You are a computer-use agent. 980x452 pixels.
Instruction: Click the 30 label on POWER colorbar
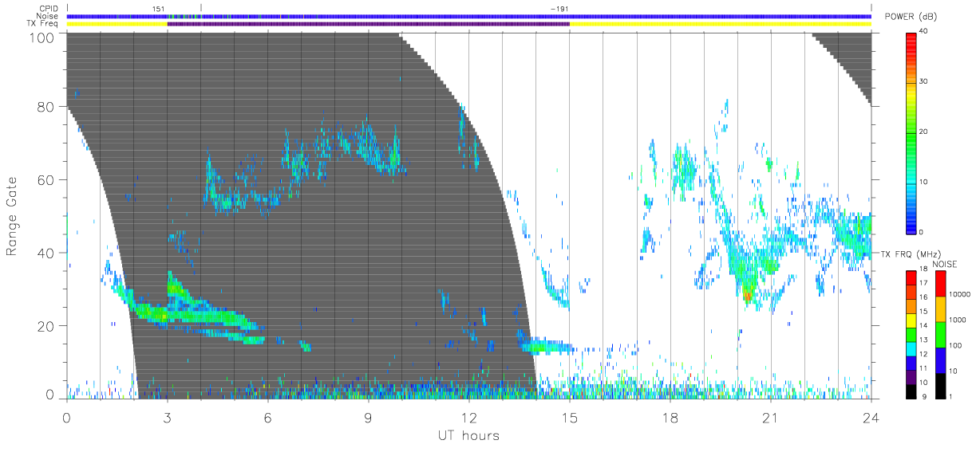click(924, 81)
